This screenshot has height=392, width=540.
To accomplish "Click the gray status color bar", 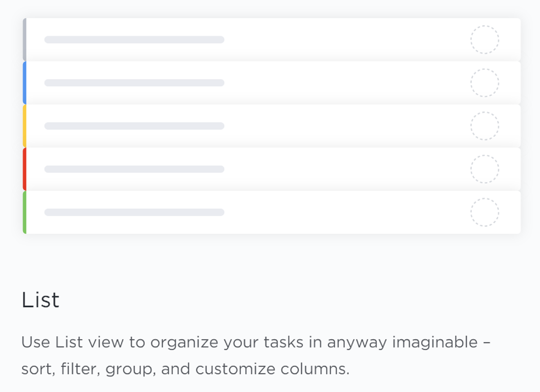I will [25, 39].
